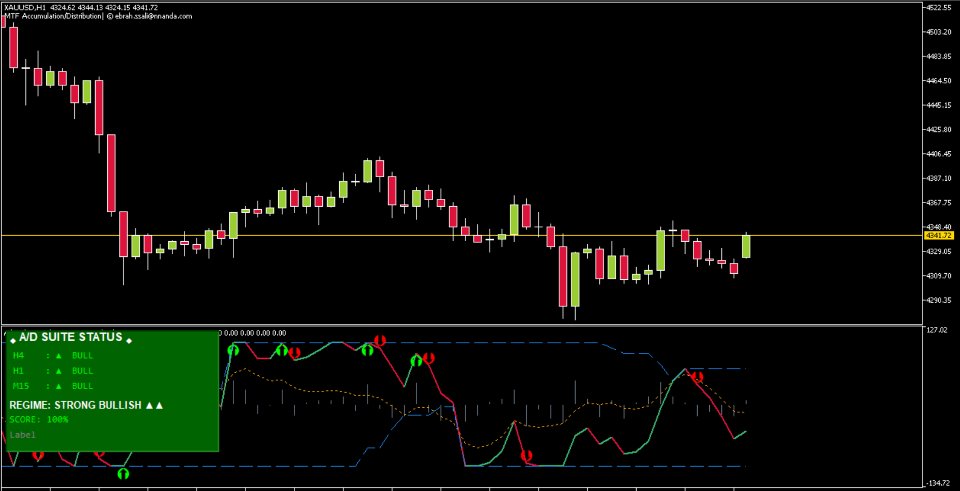Click the 127.02 indicator scale value
This screenshot has width=960, height=491.
(937, 331)
